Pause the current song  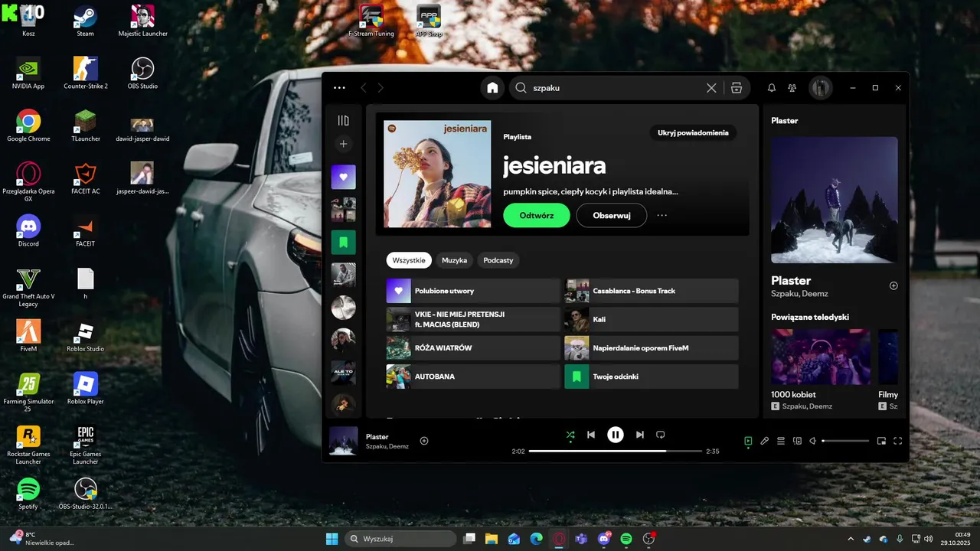click(616, 435)
